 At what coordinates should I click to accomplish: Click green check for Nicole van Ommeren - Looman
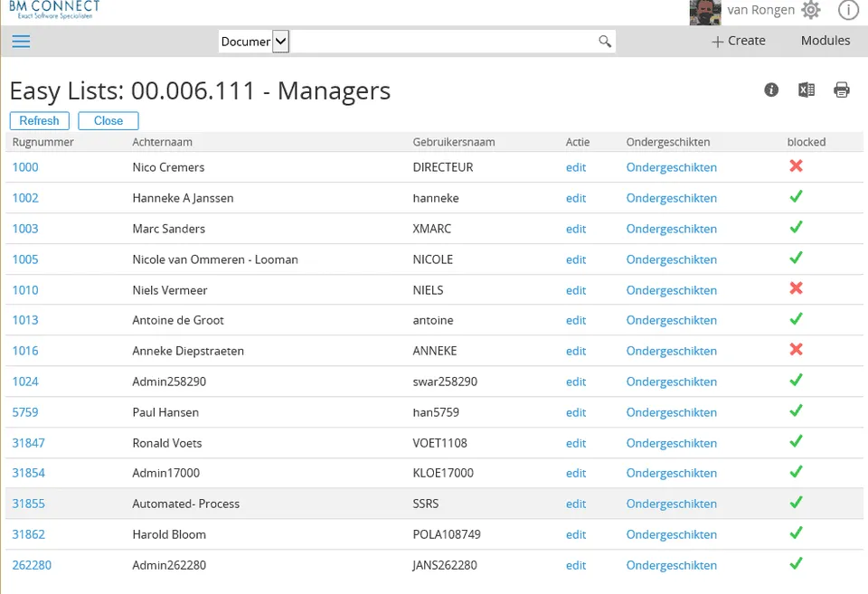(x=796, y=258)
